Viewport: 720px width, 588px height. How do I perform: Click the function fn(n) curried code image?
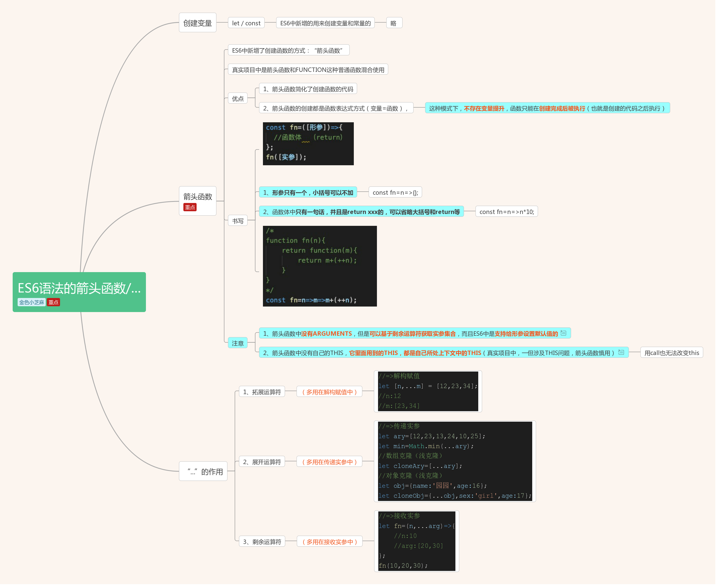pos(322,268)
